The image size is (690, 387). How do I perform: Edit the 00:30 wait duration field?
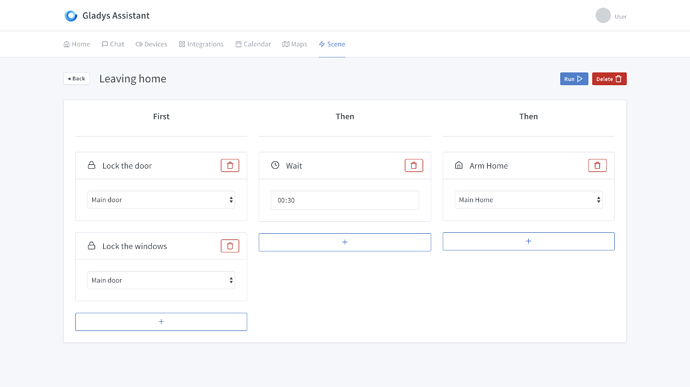pyautogui.click(x=345, y=200)
